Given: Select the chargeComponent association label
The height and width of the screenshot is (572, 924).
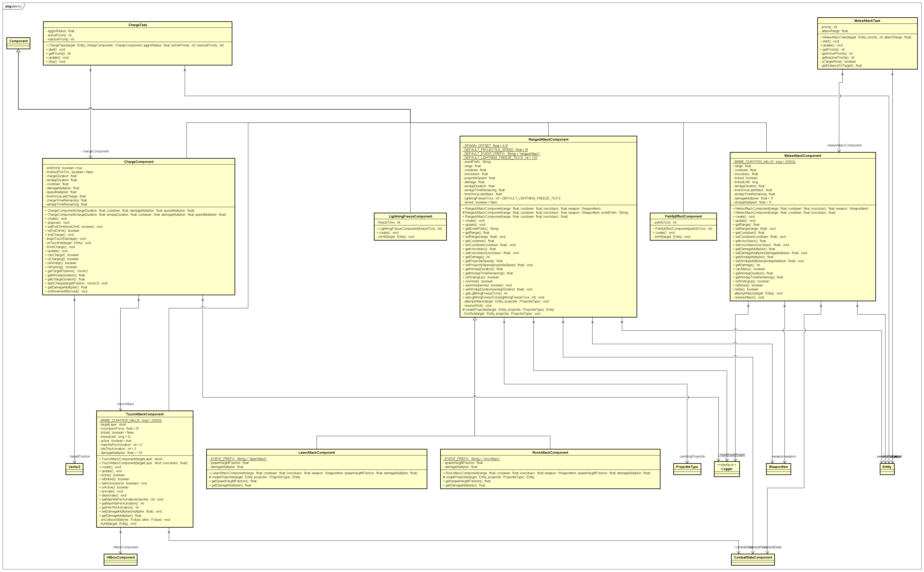Looking at the screenshot, I should (95, 151).
